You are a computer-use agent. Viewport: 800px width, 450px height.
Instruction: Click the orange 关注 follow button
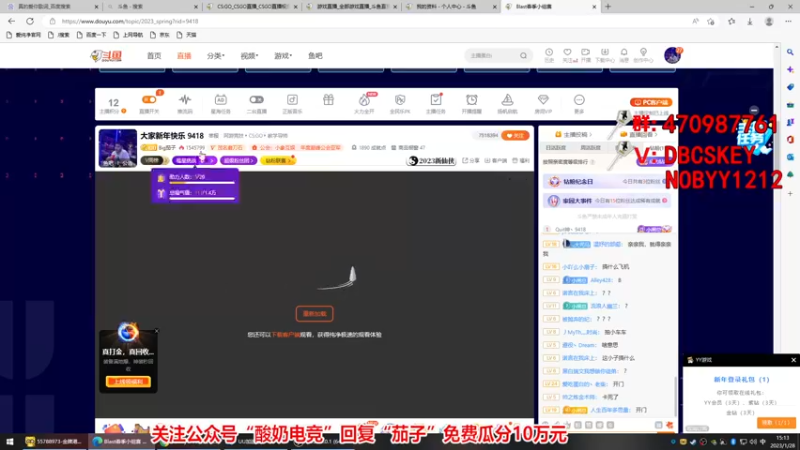click(x=515, y=135)
